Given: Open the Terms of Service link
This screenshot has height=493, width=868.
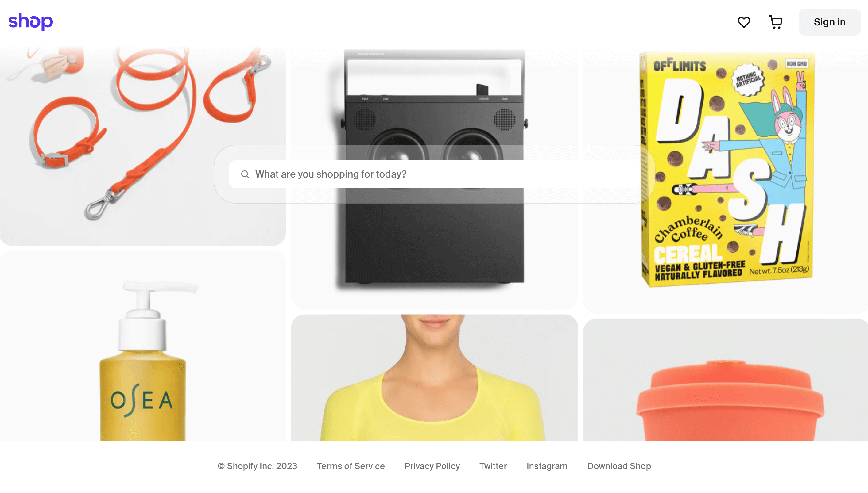Looking at the screenshot, I should point(351,466).
